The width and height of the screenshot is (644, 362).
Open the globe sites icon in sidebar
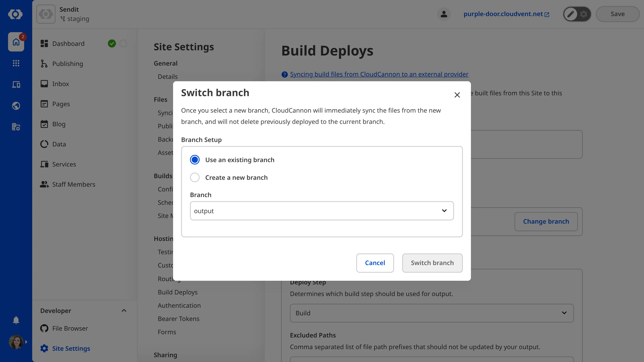(16, 106)
